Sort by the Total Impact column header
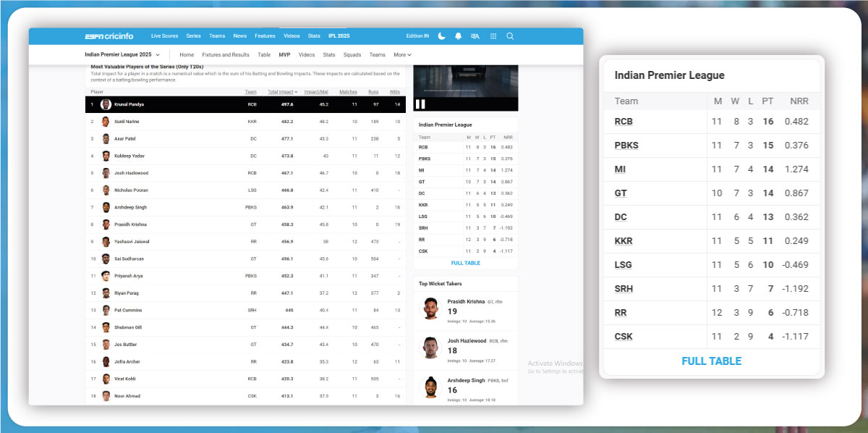Image resolution: width=868 pixels, height=433 pixels. click(281, 92)
